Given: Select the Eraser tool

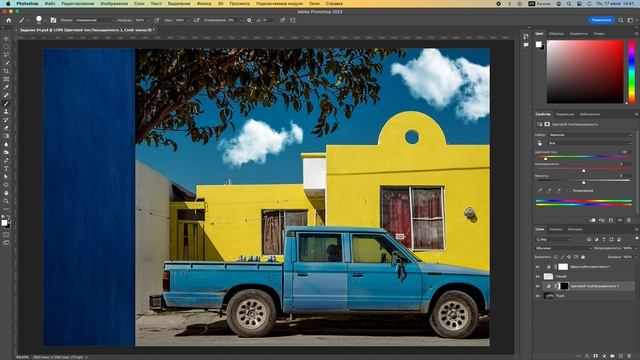Looking at the screenshot, I should click(x=6, y=128).
